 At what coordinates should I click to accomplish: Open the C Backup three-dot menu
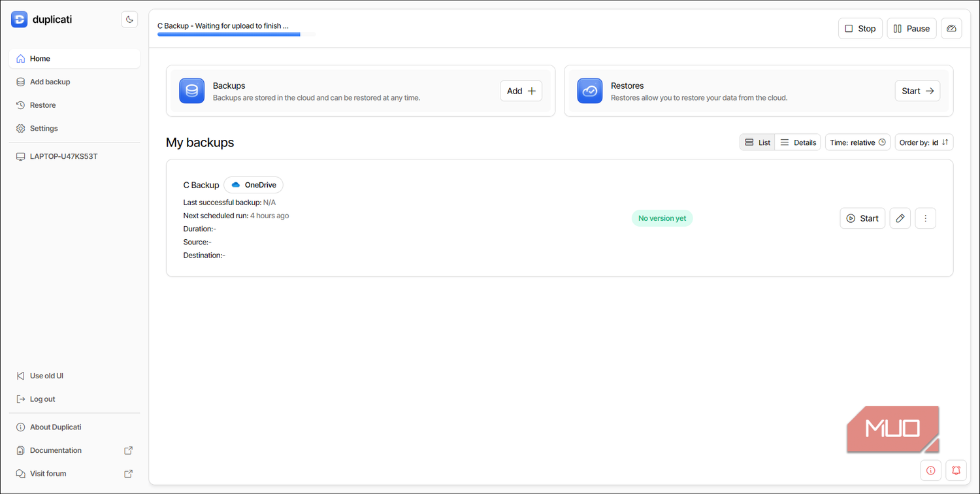[926, 218]
